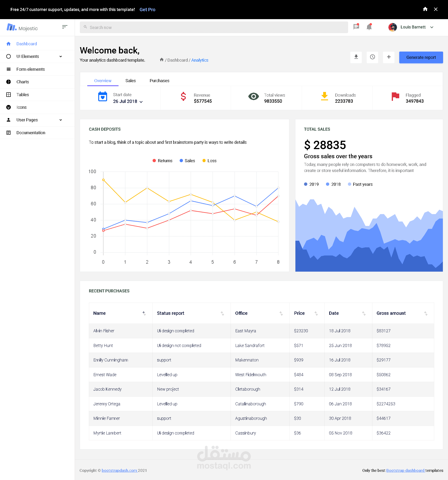Image resolution: width=448 pixels, height=480 pixels.
Task: Click the breadcrumb home icon
Action: (161, 60)
